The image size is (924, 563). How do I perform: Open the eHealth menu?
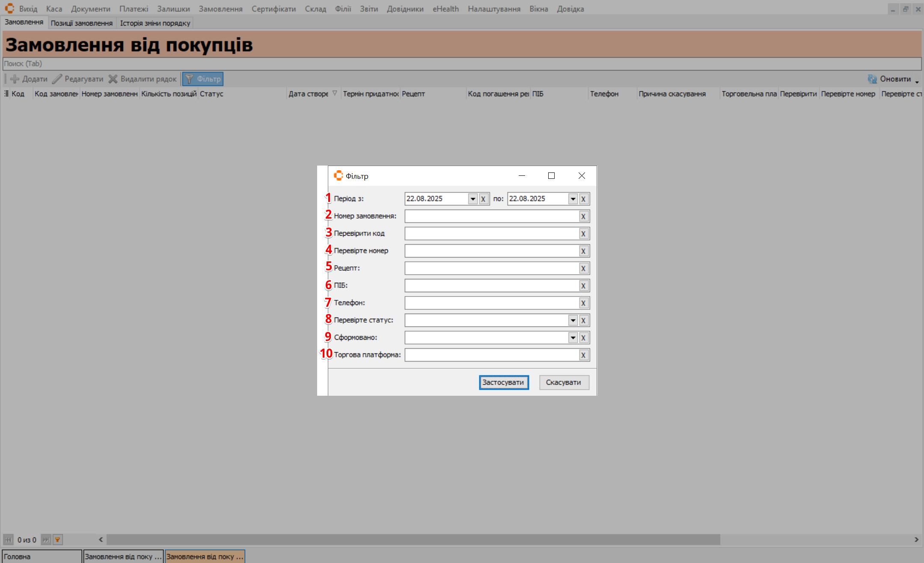(446, 9)
